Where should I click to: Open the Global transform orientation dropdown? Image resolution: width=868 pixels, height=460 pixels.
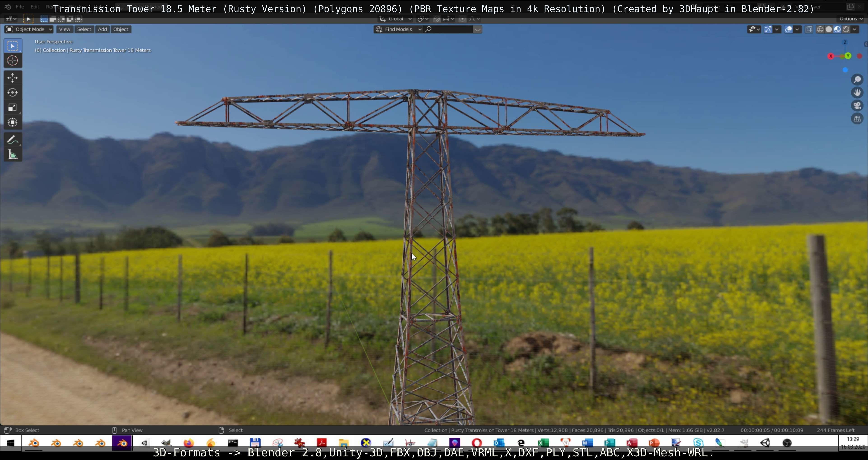(x=396, y=19)
